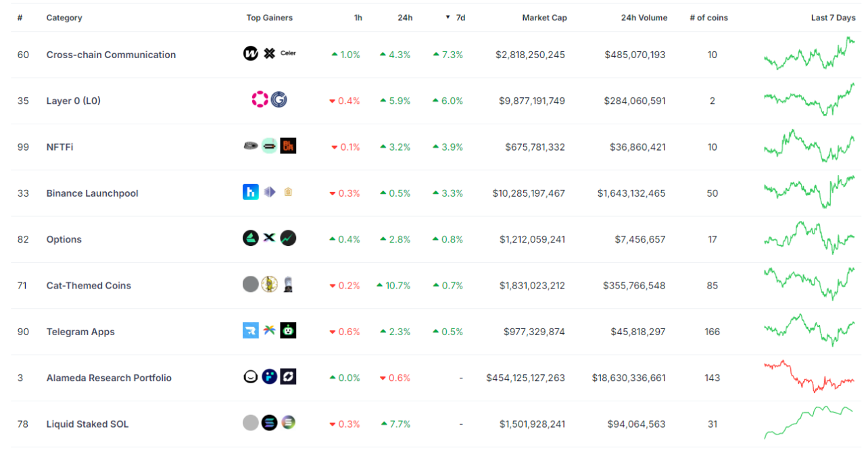Image resolution: width=868 pixels, height=450 pixels.
Task: Open the Alameda Research Portfolio category
Action: pos(109,378)
